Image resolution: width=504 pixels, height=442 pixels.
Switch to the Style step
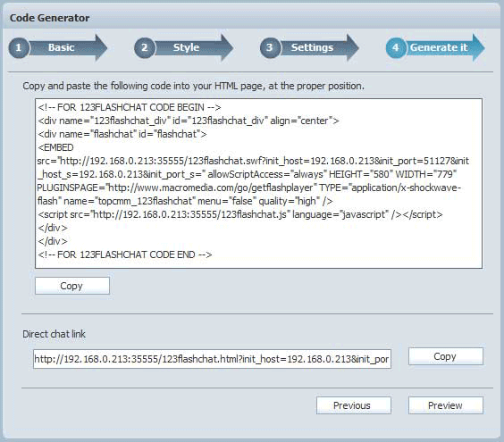tap(186, 47)
